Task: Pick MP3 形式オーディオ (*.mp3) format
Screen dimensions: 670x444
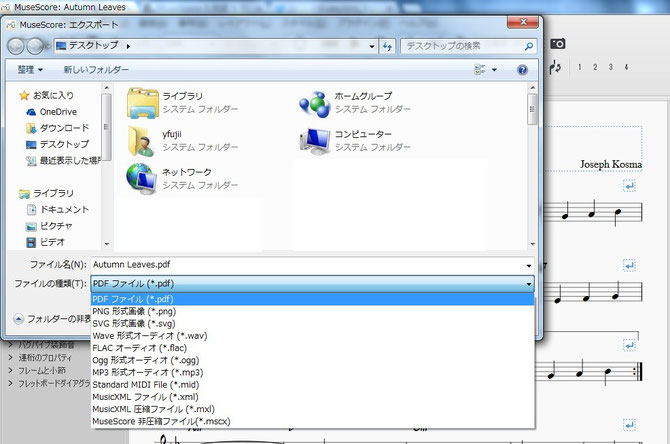Action: [313, 372]
